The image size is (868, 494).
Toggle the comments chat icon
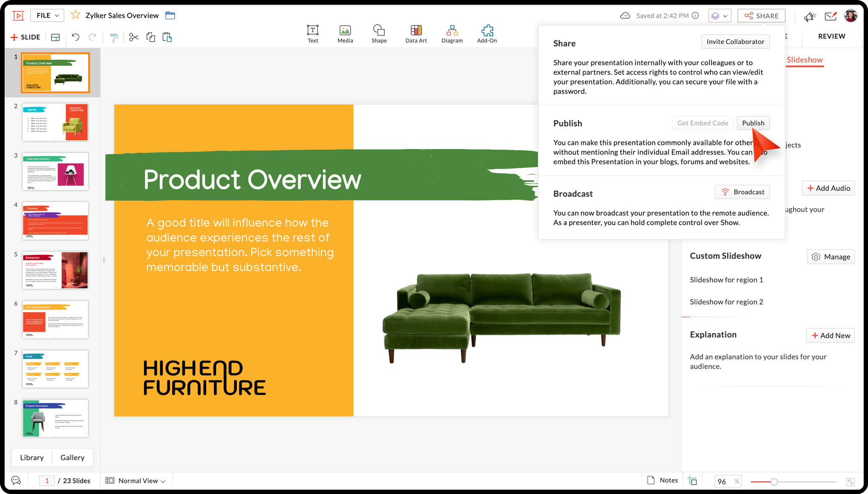coord(16,480)
